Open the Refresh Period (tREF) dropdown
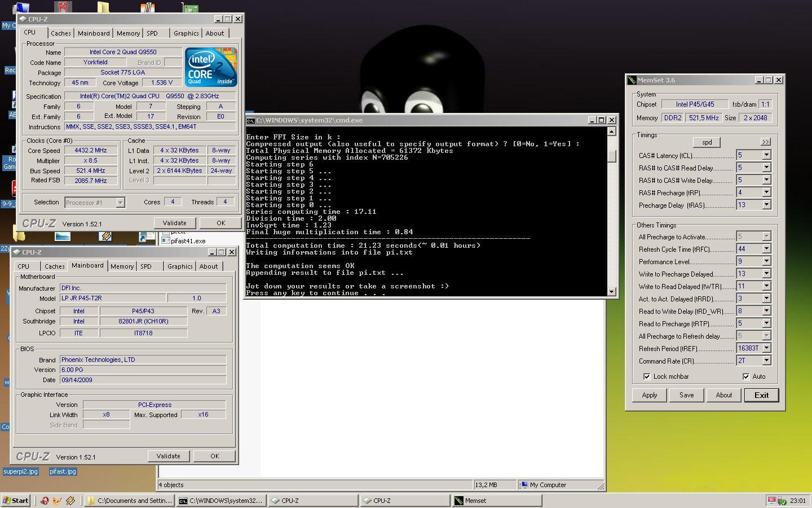This screenshot has height=508, width=812. tap(766, 348)
